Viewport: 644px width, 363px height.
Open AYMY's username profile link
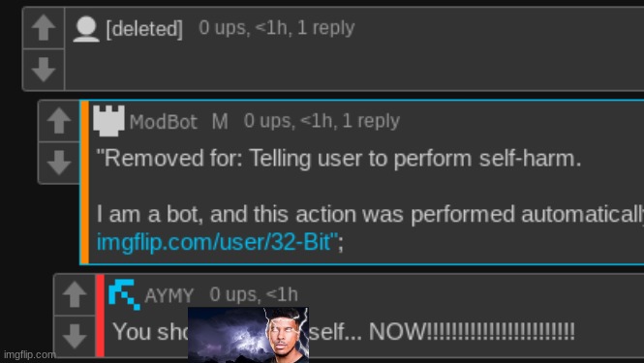[x=169, y=295]
